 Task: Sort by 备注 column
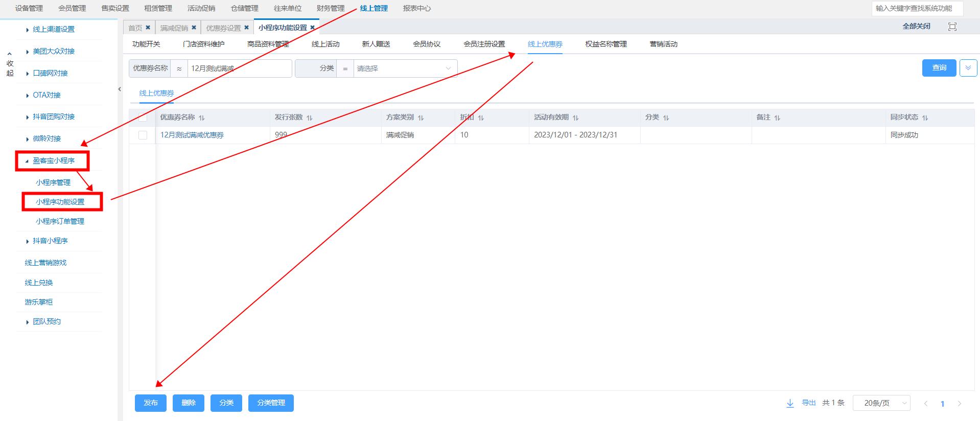click(x=777, y=118)
